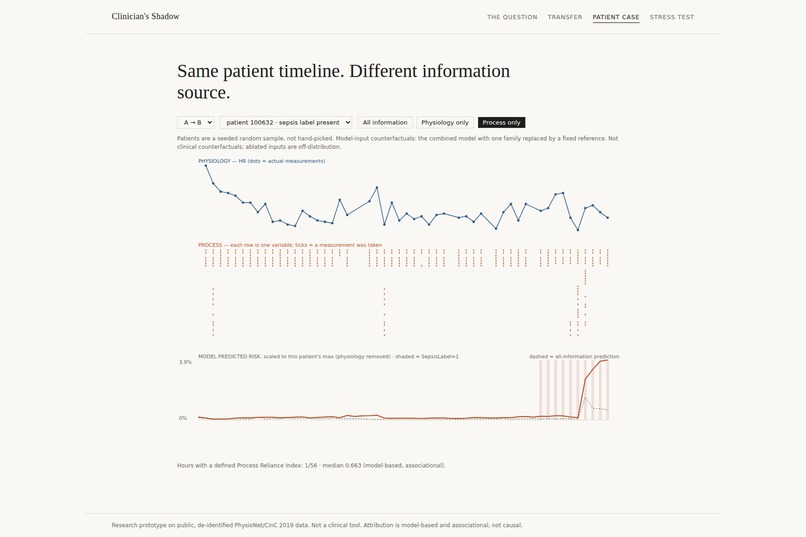Open the Transfer nav tab
This screenshot has height=537, width=806.
click(565, 17)
